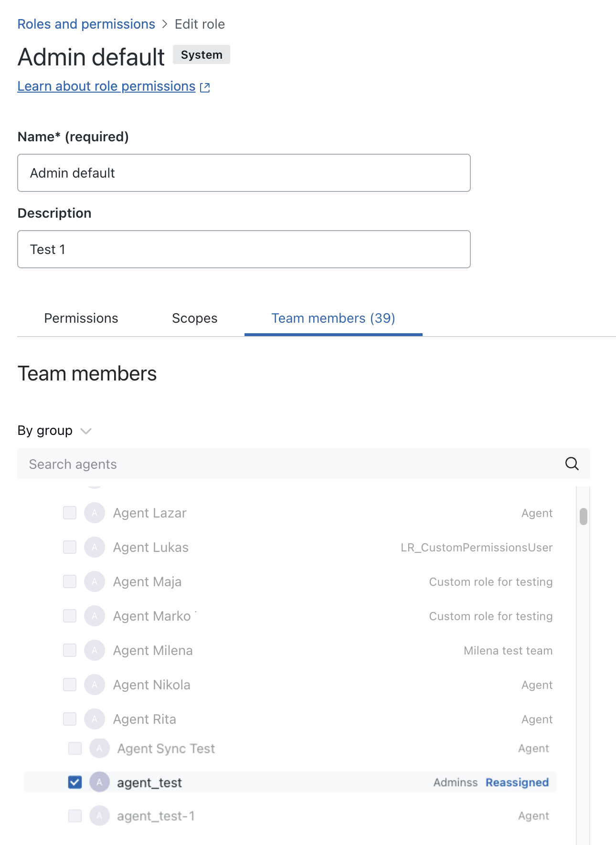Click the agent list scrollbar thumb
Image resolution: width=616 pixels, height=845 pixels.
583,517
